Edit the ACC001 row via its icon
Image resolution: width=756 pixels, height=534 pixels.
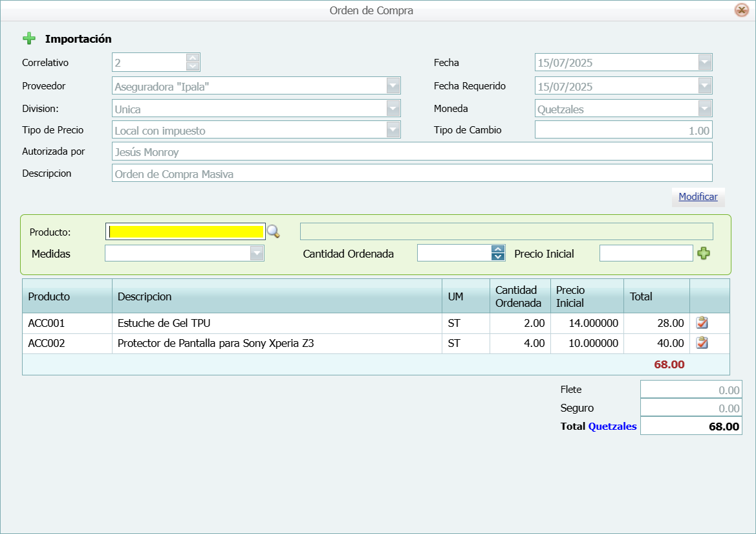click(702, 323)
